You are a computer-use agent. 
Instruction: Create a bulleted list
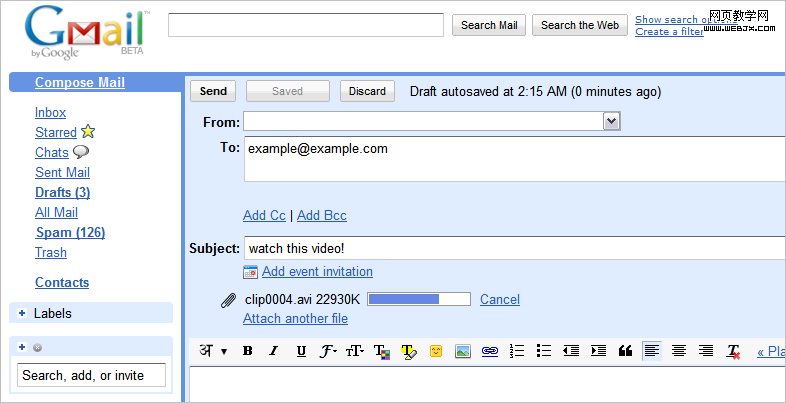coord(544,351)
